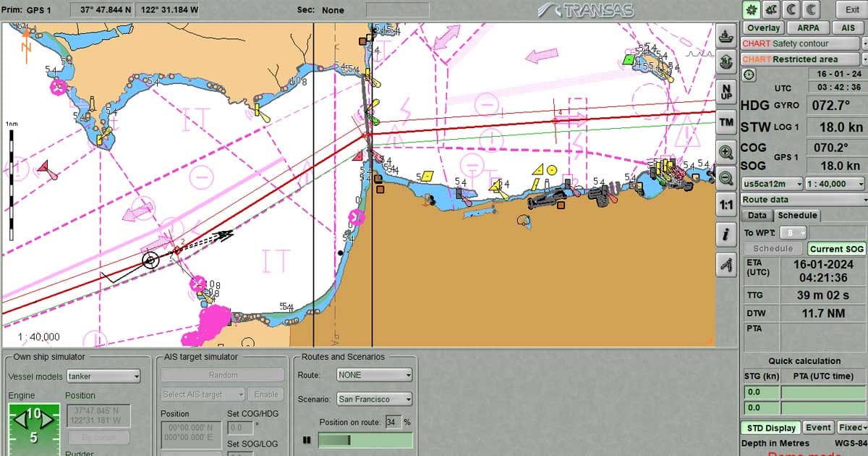
Task: Toggle the Overlay display
Action: tap(763, 28)
